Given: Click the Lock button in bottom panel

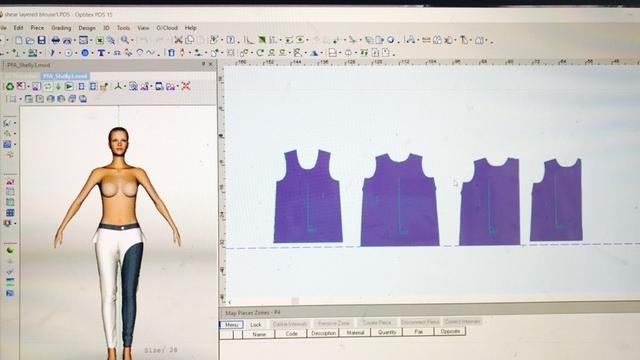Looking at the screenshot, I should tap(256, 324).
